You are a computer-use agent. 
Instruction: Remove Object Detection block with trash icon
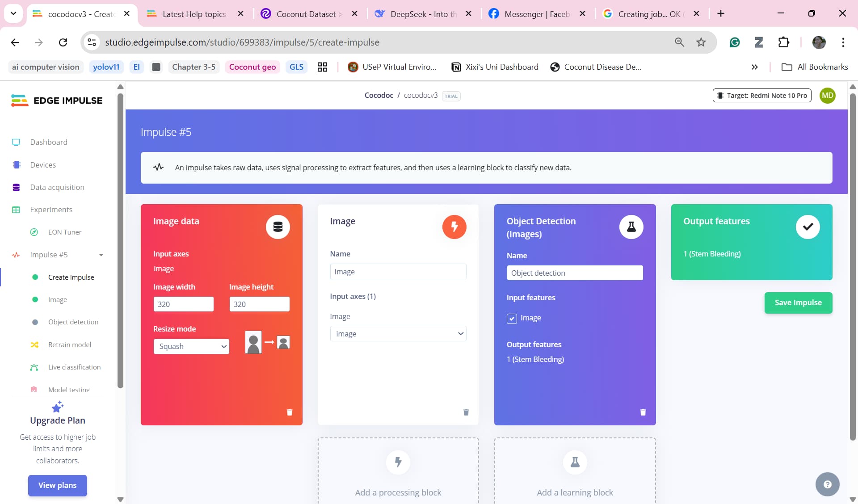tap(643, 412)
